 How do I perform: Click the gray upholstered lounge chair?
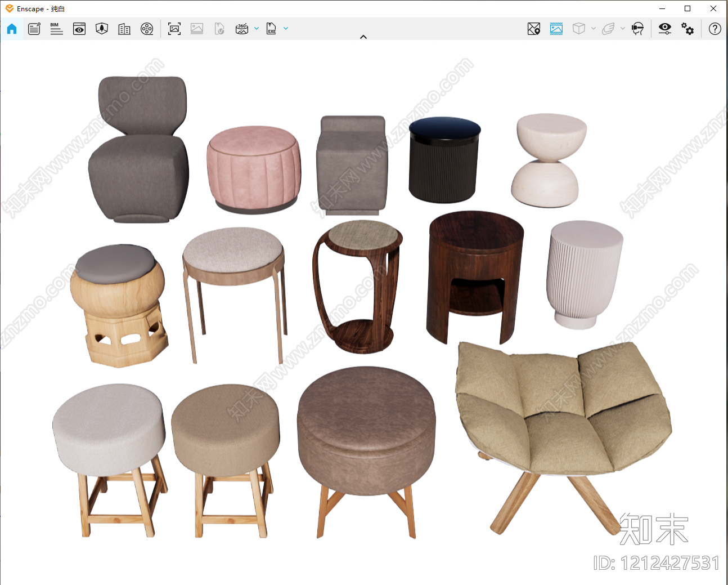(138, 150)
